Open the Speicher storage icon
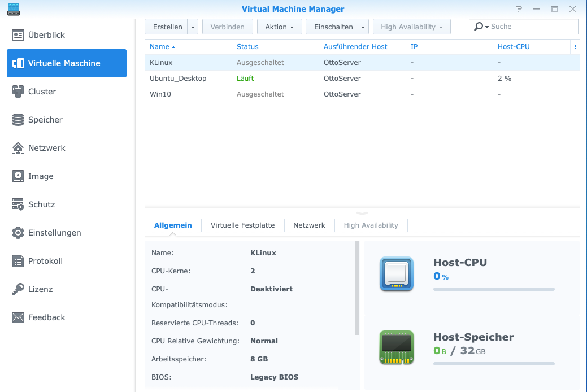The width and height of the screenshot is (587, 392). tap(18, 120)
